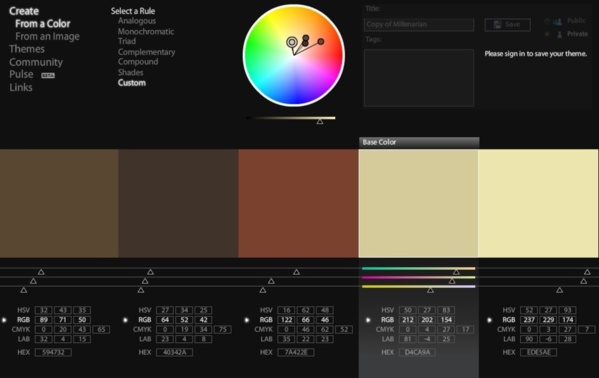Click the Title field Copy of Millenarian
Viewport: 599px width, 378px height.
[419, 24]
